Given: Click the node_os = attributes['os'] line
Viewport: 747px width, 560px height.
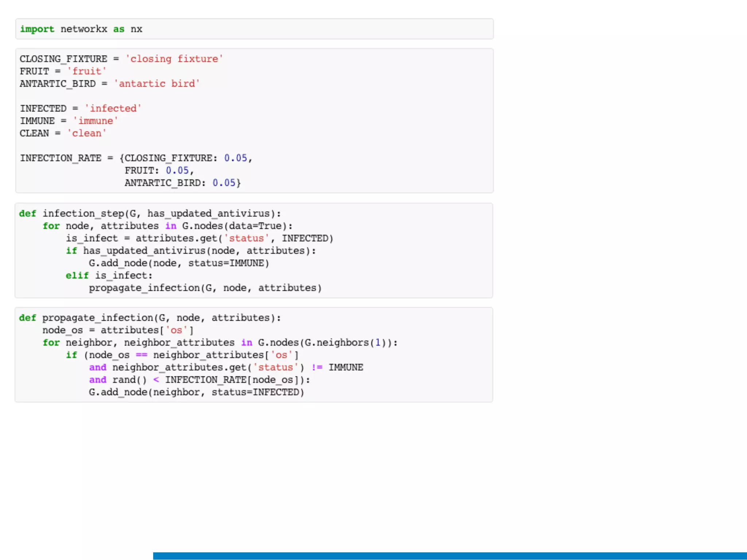Looking at the screenshot, I should 117,330.
